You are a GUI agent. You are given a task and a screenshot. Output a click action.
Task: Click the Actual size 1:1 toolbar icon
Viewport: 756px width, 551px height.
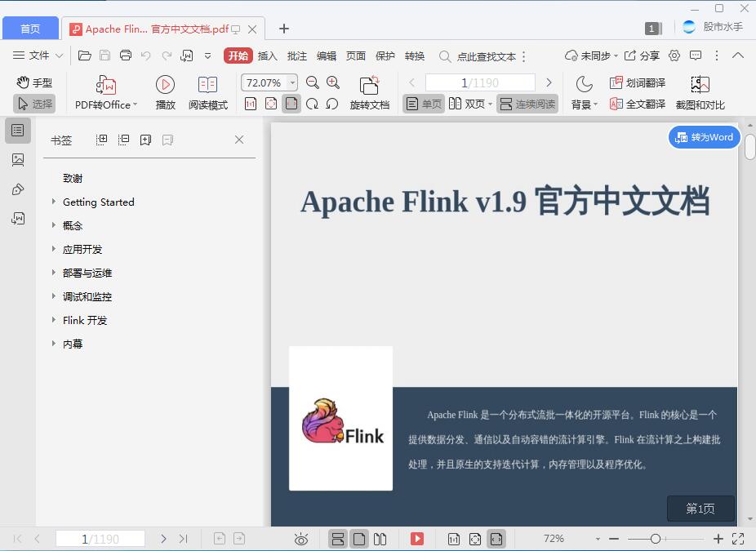coord(251,104)
